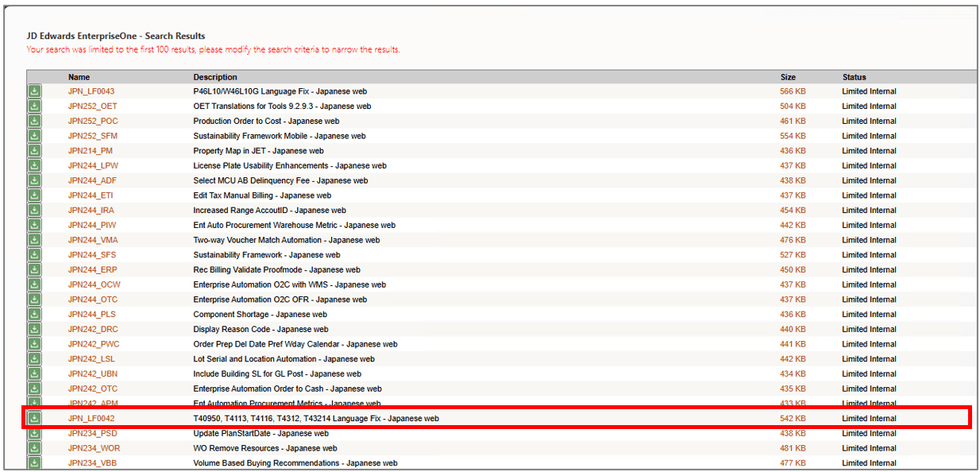Open the JPN234_WOR link
The width and height of the screenshot is (980, 472).
coord(95,448)
